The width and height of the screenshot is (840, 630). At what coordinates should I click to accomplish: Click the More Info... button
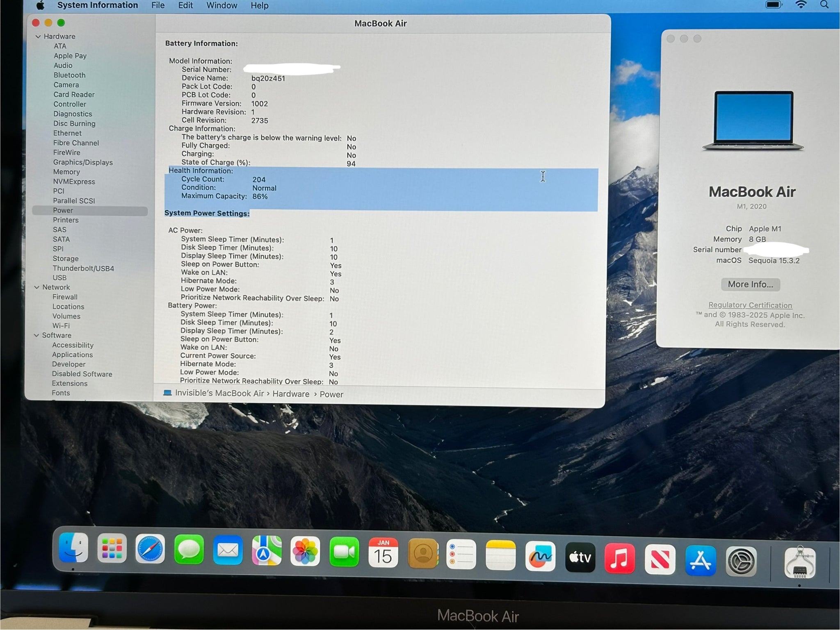pyautogui.click(x=750, y=284)
